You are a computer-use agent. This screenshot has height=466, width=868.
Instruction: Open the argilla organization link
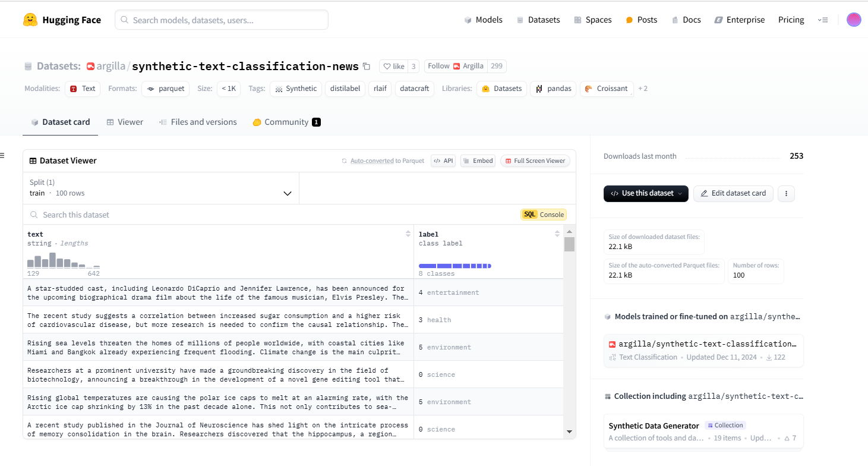111,66
